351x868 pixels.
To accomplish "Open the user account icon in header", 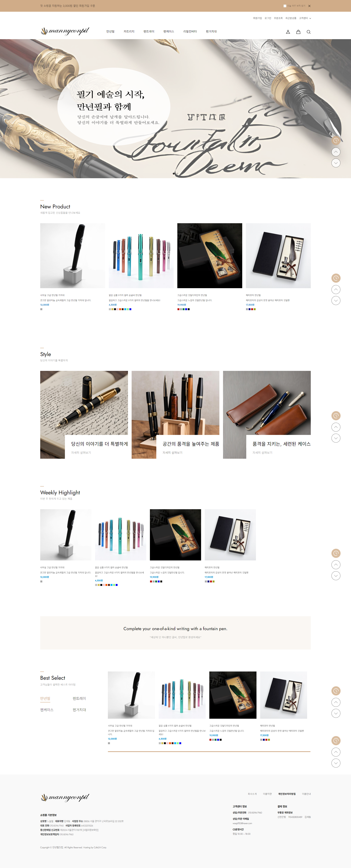I will [288, 32].
